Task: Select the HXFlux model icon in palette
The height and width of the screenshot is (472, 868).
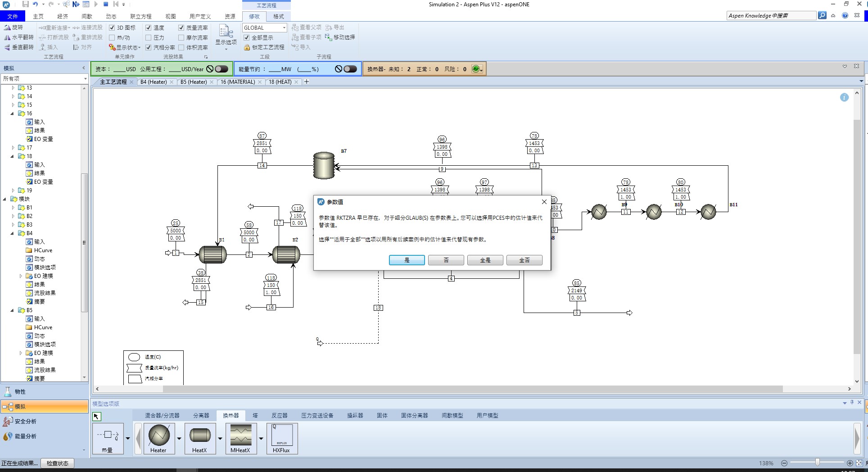Action: [282, 438]
